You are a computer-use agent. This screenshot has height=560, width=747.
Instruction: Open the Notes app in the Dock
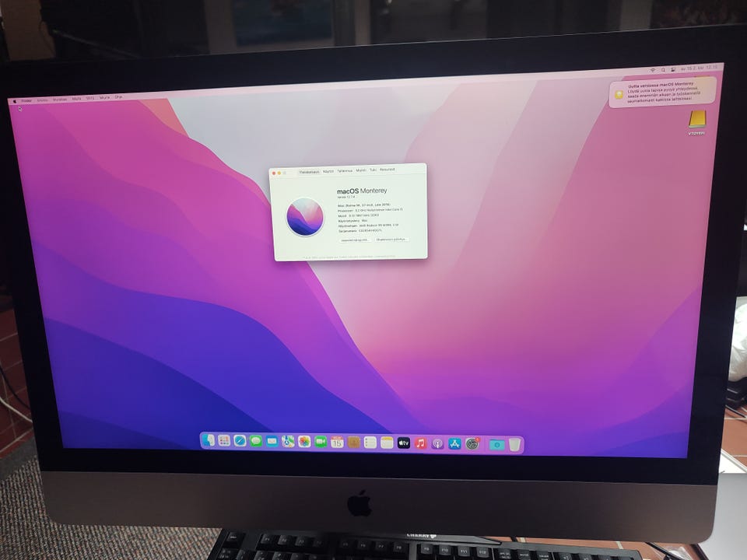coord(387,443)
